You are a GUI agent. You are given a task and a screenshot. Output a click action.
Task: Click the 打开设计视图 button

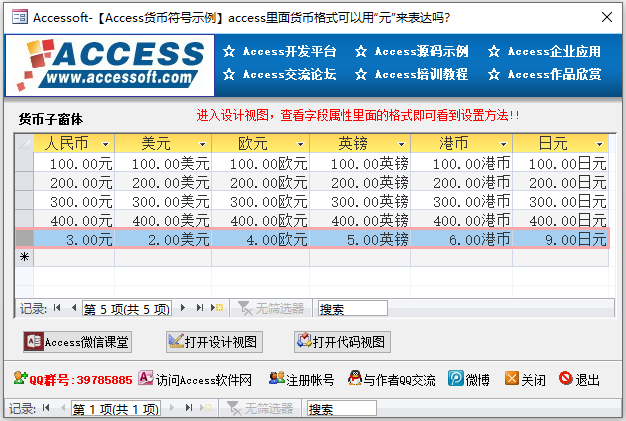[x=214, y=342]
